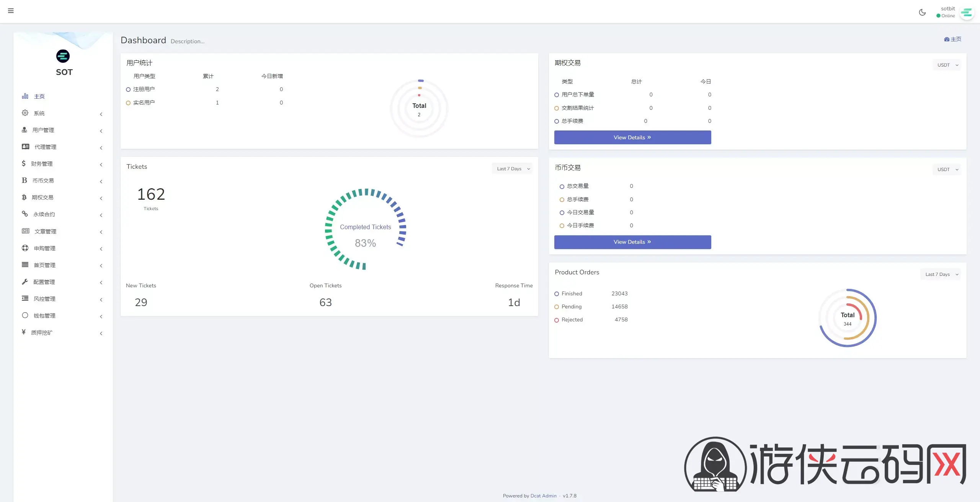Screen dimensions: 980x502
Task: Open the Dcat Admin footer link
Action: point(543,495)
